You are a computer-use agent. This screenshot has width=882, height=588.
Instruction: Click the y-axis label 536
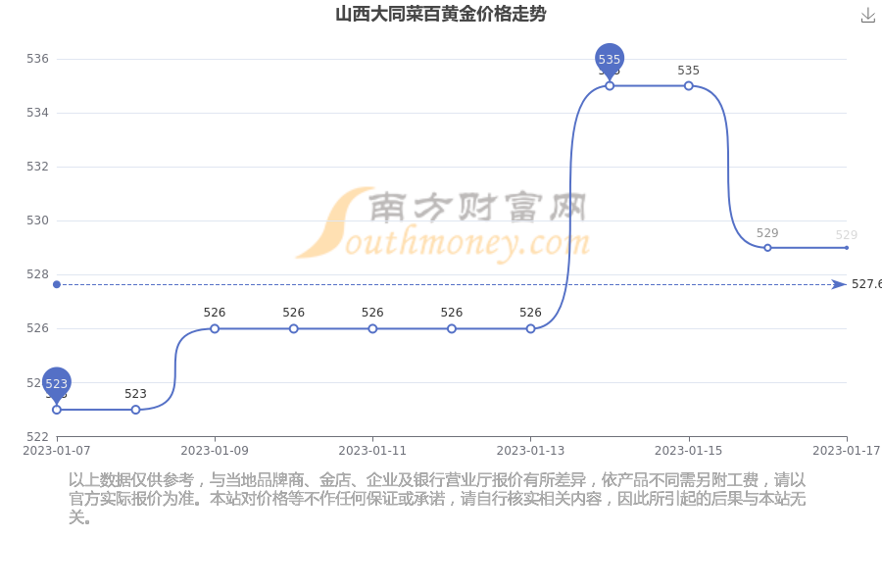37,59
